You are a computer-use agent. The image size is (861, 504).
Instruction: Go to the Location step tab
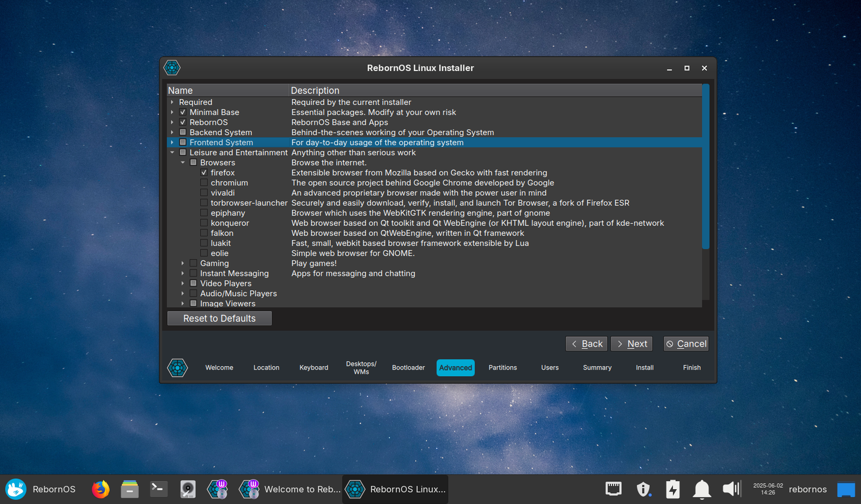click(x=266, y=368)
